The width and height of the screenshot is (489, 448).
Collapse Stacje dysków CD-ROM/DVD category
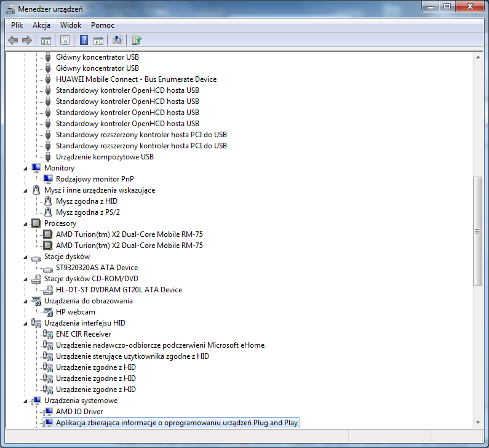point(26,279)
